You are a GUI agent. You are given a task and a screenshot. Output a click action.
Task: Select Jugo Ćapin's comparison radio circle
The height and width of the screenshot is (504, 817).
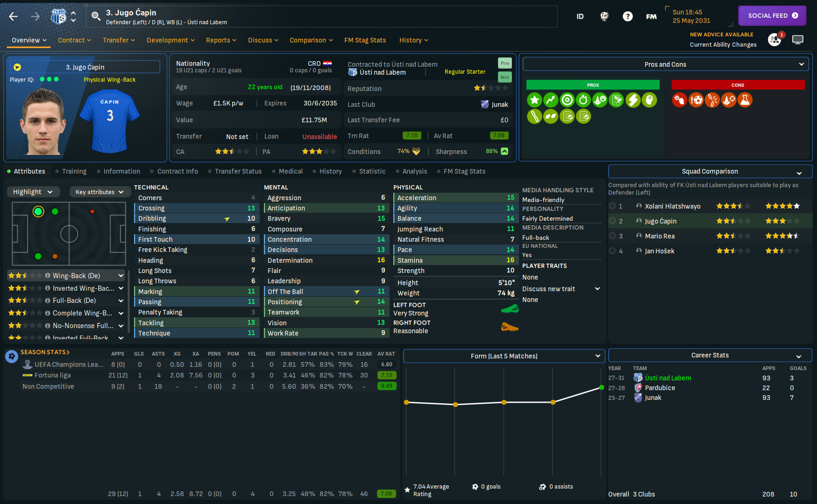click(x=612, y=221)
